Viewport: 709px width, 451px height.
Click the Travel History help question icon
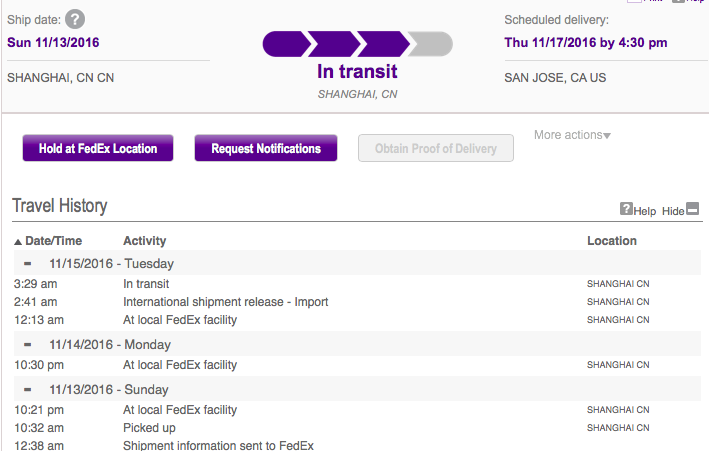(x=626, y=209)
